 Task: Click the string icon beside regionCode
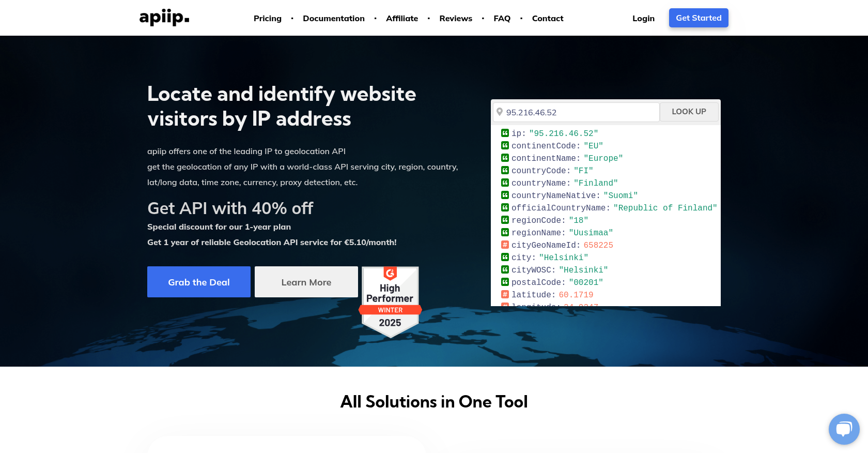[505, 220]
